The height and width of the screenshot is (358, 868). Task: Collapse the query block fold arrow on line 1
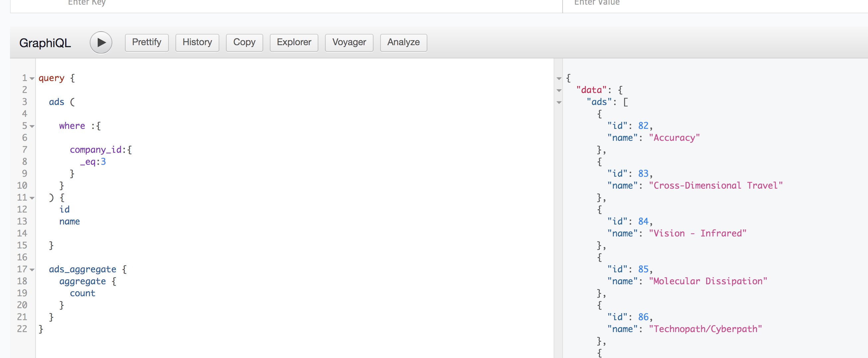(x=32, y=78)
